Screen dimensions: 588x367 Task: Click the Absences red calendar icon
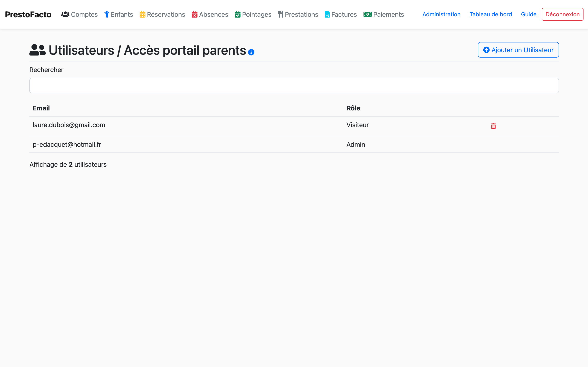(194, 14)
